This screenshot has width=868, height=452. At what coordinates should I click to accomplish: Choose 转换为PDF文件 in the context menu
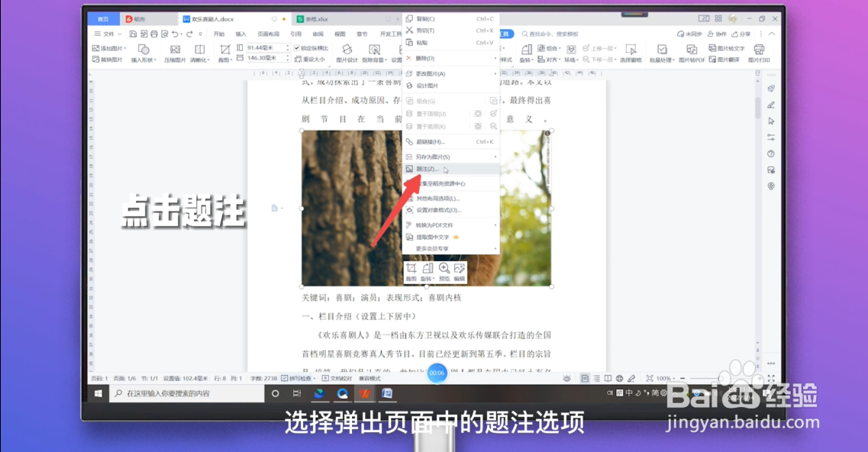click(451, 225)
